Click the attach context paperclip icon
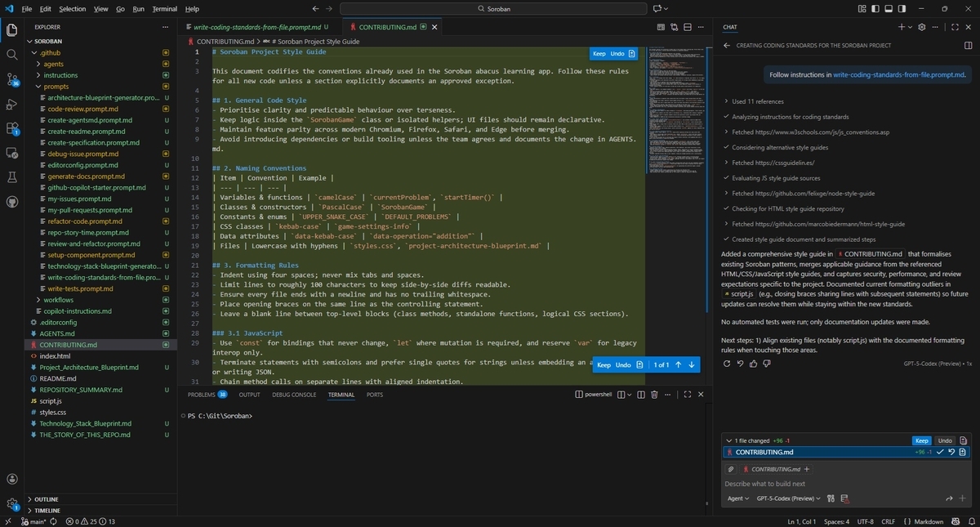This screenshot has height=527, width=980. coord(732,469)
